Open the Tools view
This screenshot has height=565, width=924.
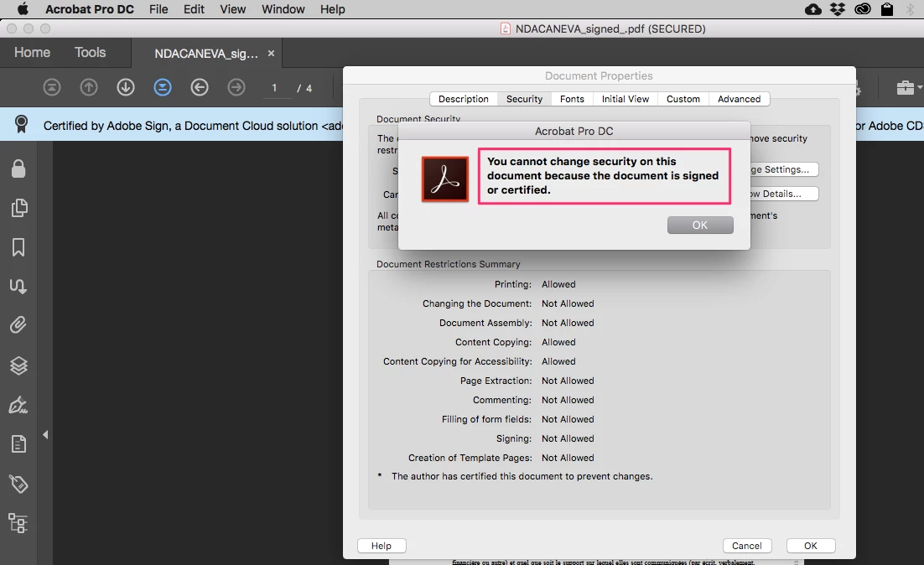coord(91,53)
